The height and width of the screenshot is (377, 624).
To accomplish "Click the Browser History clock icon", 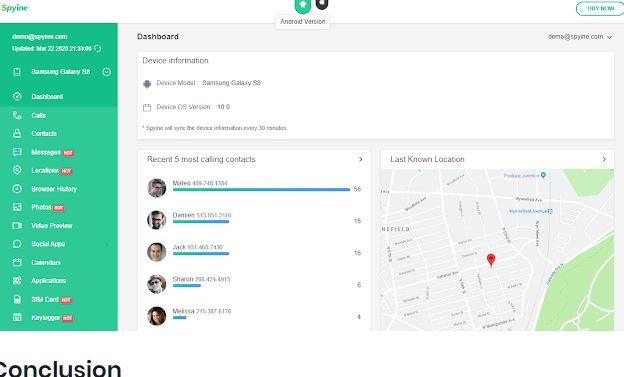I will [17, 189].
